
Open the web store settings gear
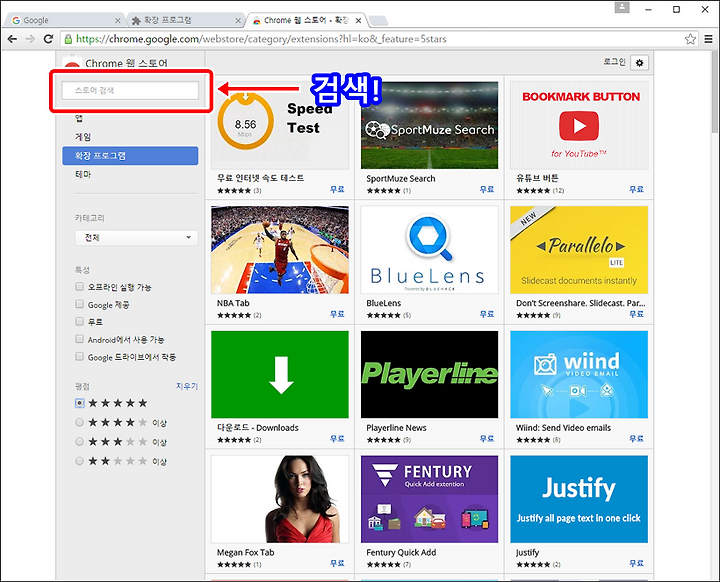click(x=640, y=63)
